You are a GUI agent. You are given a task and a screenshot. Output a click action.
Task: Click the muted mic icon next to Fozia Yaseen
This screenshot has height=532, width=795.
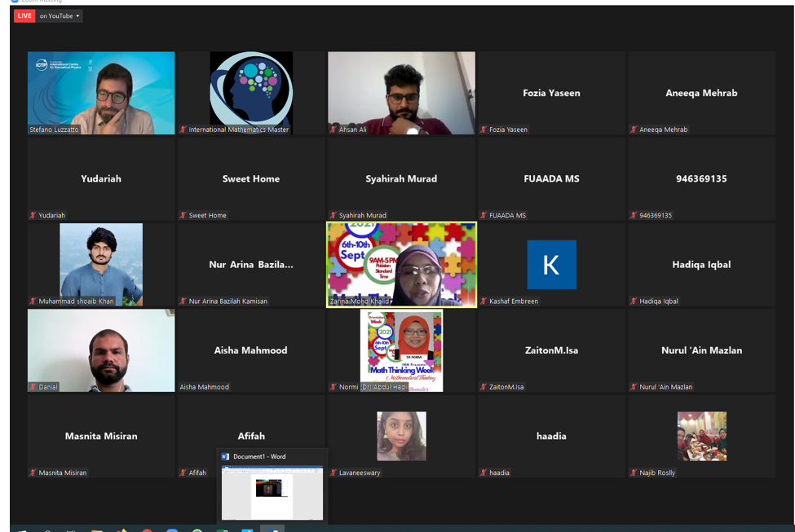coord(484,130)
